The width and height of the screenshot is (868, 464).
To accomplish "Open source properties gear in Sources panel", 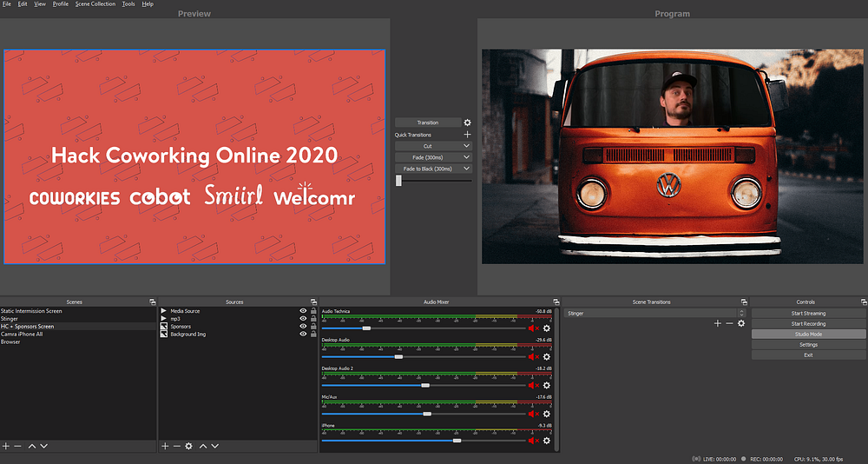I will pyautogui.click(x=188, y=446).
